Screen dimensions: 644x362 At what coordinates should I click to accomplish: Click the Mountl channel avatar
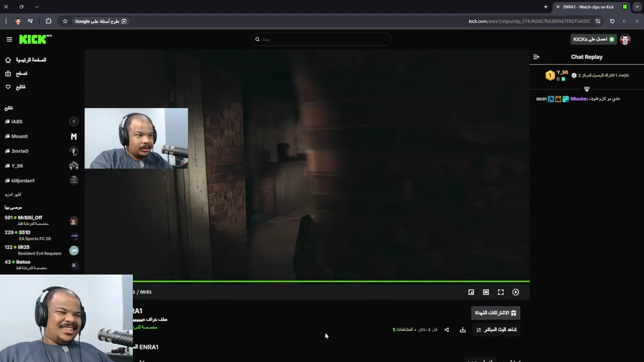[74, 136]
